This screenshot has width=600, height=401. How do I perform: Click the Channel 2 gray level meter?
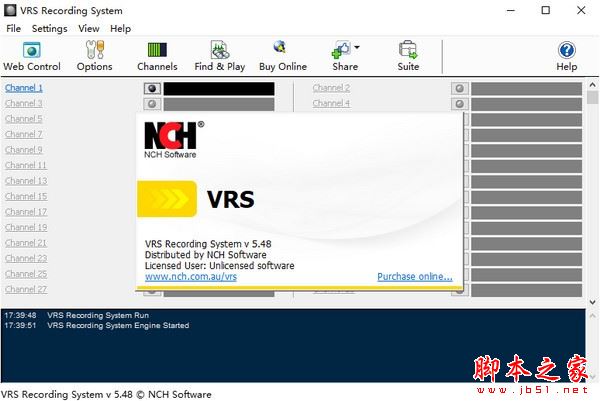pyautogui.click(x=527, y=89)
